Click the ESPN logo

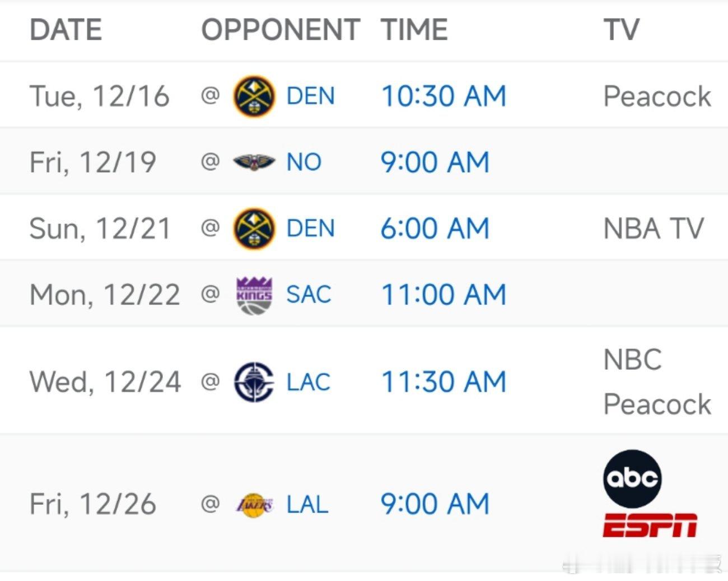pyautogui.click(x=650, y=525)
